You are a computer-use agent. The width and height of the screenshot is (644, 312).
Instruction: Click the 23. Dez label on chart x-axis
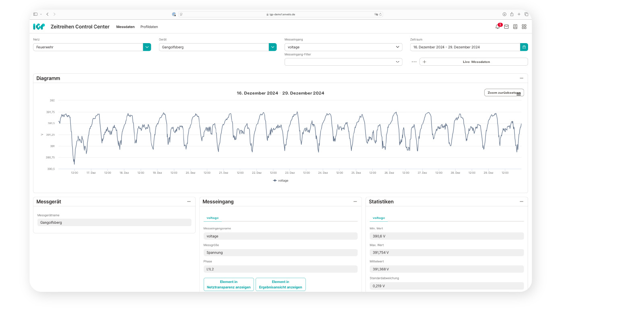290,173
